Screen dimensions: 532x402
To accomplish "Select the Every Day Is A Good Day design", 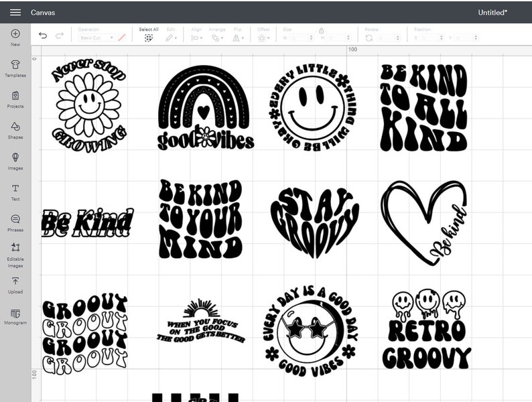I will coord(311,332).
